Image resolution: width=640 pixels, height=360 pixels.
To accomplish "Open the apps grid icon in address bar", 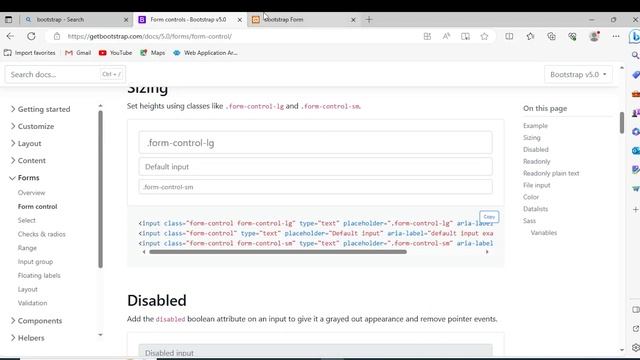I will tap(427, 36).
